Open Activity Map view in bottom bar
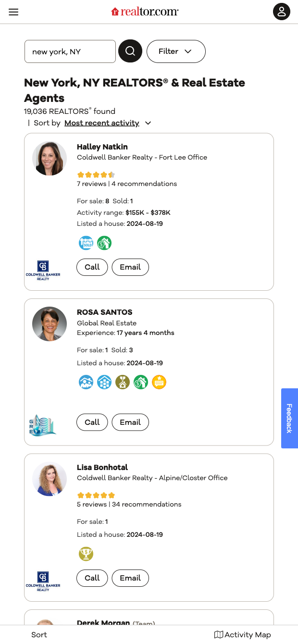298x644 pixels. tap(243, 635)
